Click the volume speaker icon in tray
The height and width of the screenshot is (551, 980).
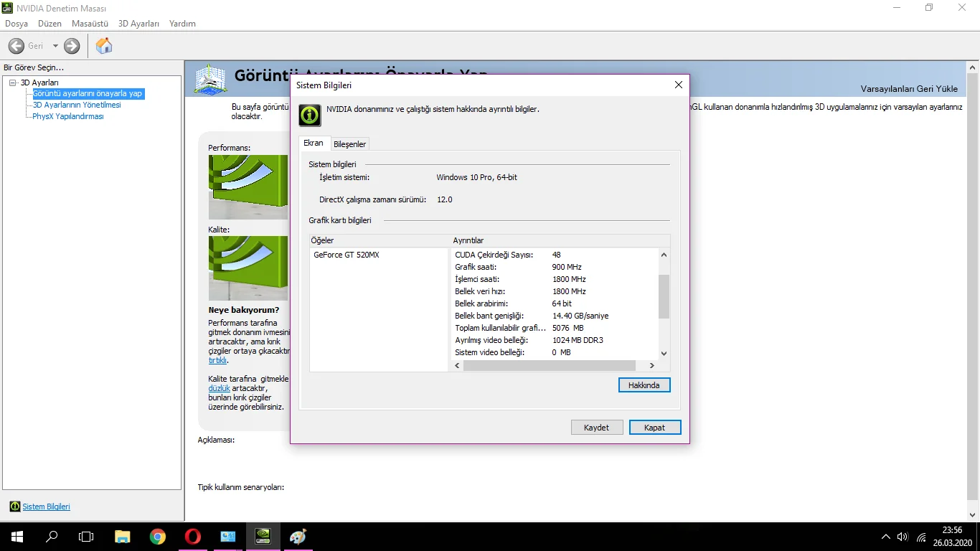pos(903,537)
